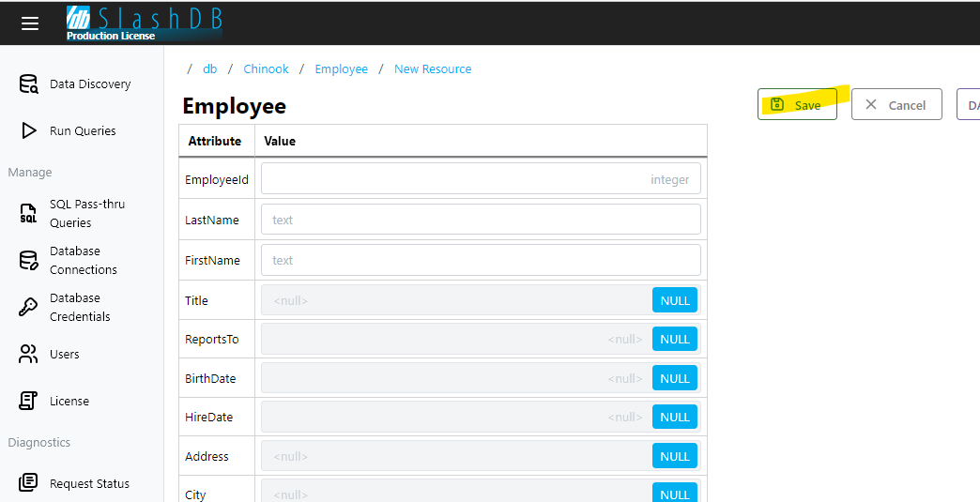Go to Chinook in the breadcrumb

click(266, 68)
